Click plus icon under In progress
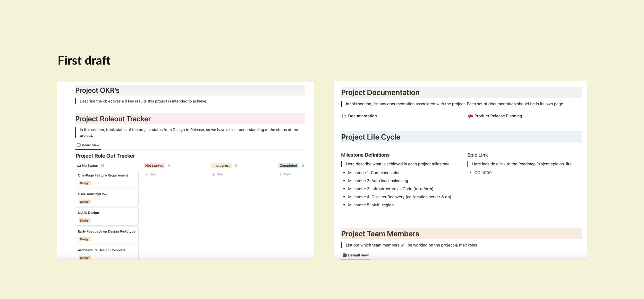The height and width of the screenshot is (299, 644). point(213,174)
